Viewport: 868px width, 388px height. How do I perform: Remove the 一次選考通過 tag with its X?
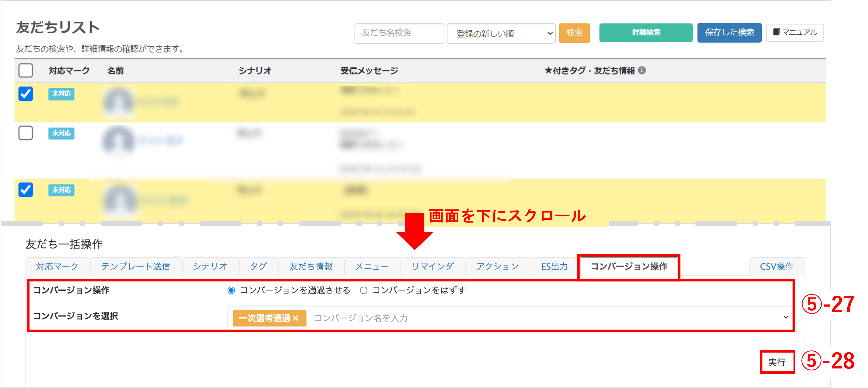[295, 318]
